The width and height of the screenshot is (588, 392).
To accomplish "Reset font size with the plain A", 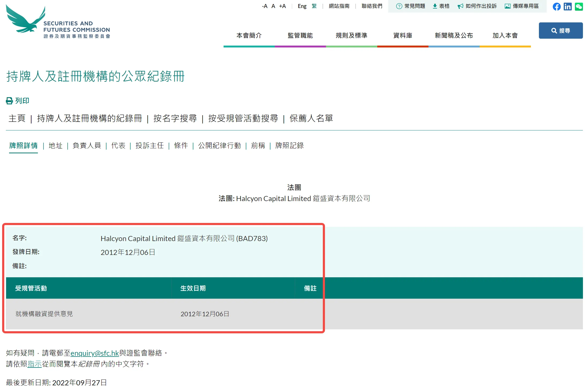I will [273, 6].
